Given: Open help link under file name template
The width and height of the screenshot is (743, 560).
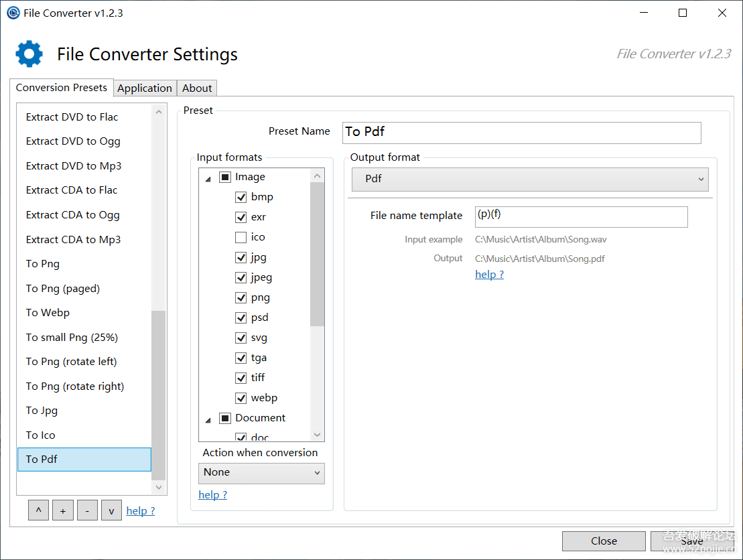Looking at the screenshot, I should [x=489, y=275].
